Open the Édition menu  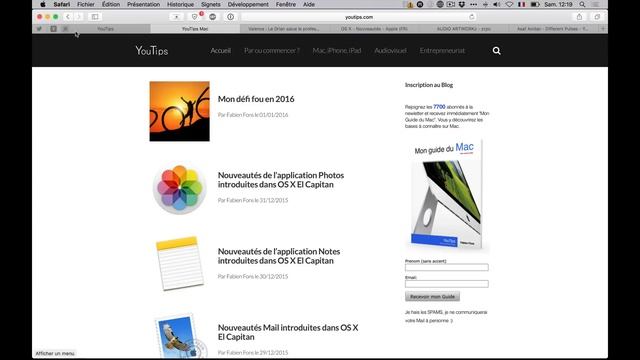[x=111, y=4]
